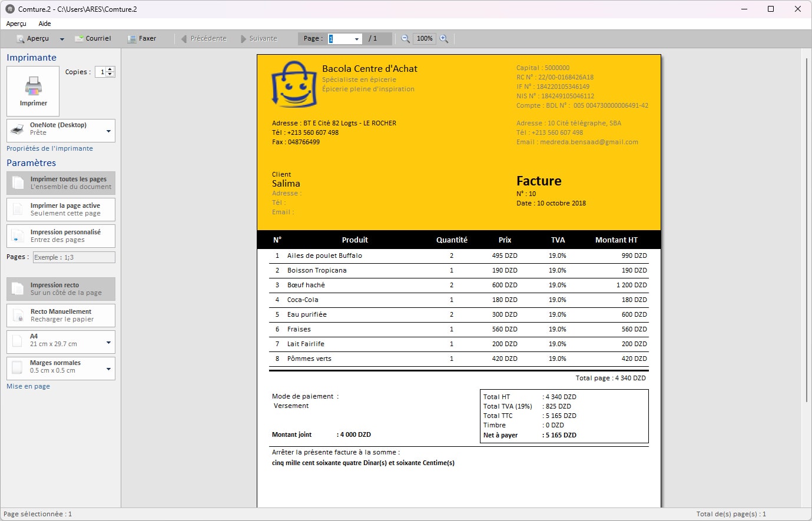Click the Propriétés de l'imprimante link
The height and width of the screenshot is (521, 812).
tap(49, 148)
